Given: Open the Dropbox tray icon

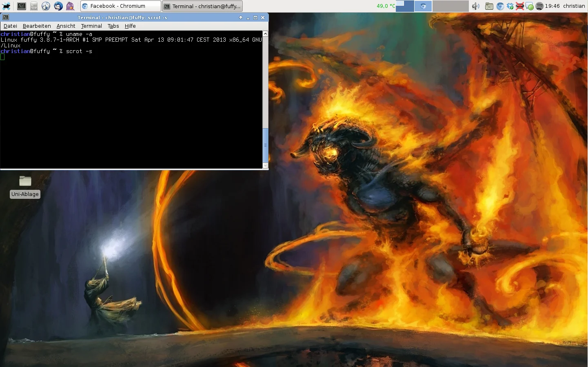Looking at the screenshot, I should [510, 6].
